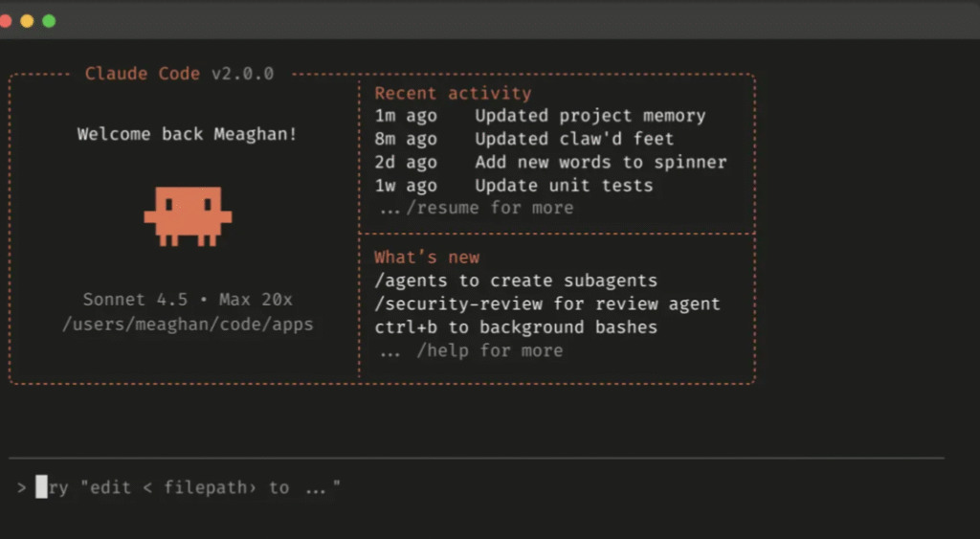Click '/help for more' to expand news
Viewport: 980px width, 539px height.
coord(489,350)
